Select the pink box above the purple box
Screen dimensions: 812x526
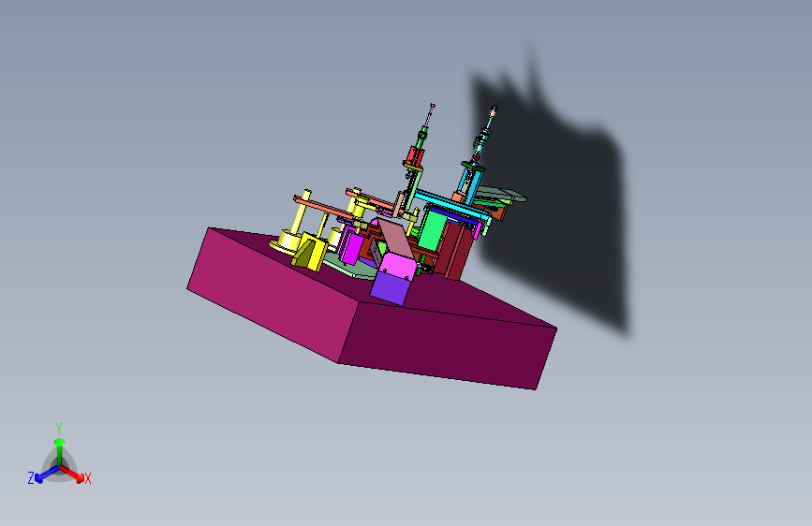click(399, 265)
